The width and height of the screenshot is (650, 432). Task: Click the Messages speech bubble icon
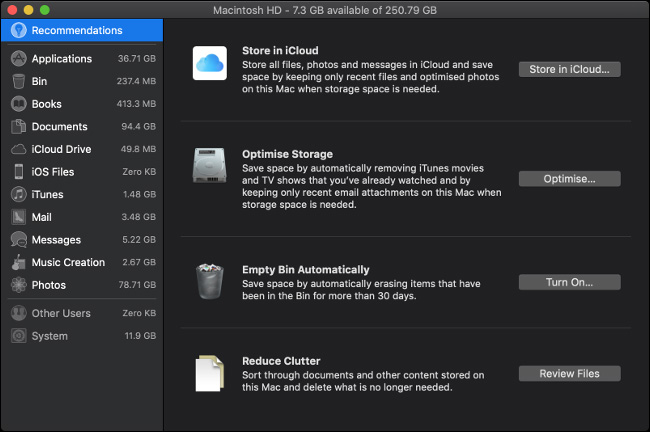click(19, 240)
